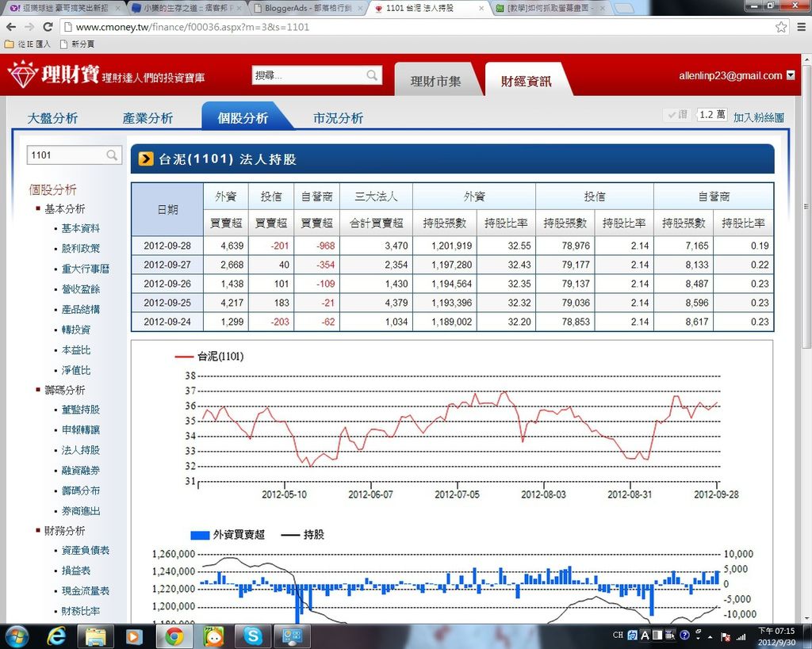
Task: Click taskbar clock showing 下午 07:15
Action: 776,636
